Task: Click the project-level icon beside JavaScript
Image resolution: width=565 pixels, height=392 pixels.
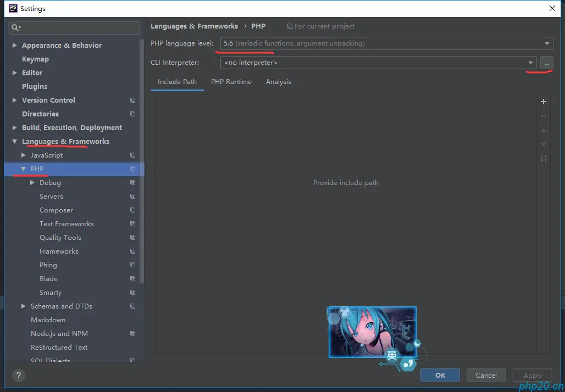Action: tap(132, 155)
